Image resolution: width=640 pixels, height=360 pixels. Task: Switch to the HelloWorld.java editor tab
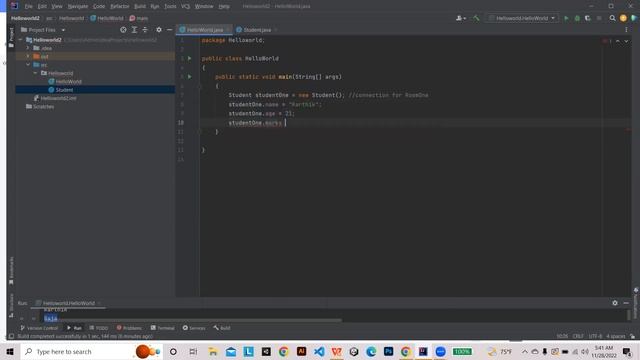(x=204, y=30)
